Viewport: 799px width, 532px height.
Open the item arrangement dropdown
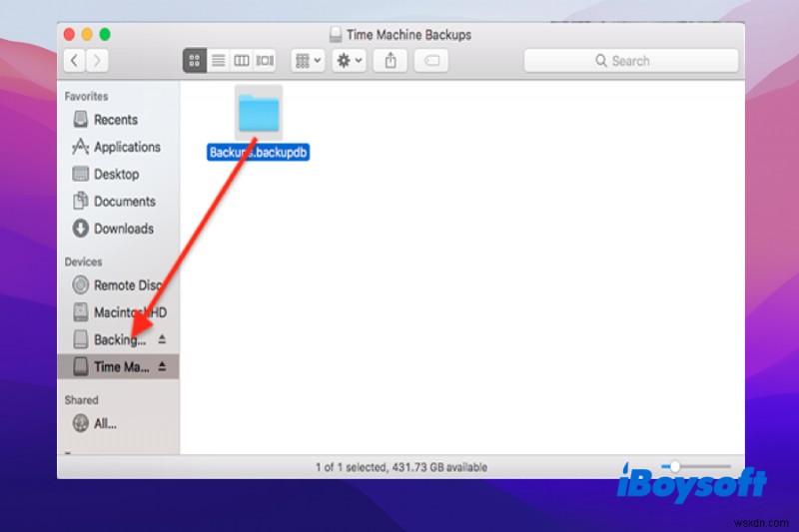(x=308, y=61)
